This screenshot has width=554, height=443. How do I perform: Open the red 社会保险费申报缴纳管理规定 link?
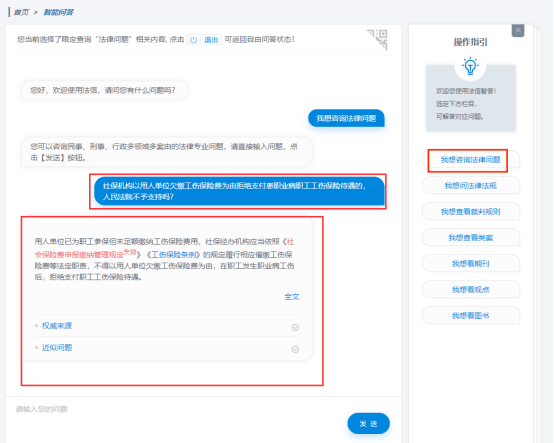click(164, 248)
